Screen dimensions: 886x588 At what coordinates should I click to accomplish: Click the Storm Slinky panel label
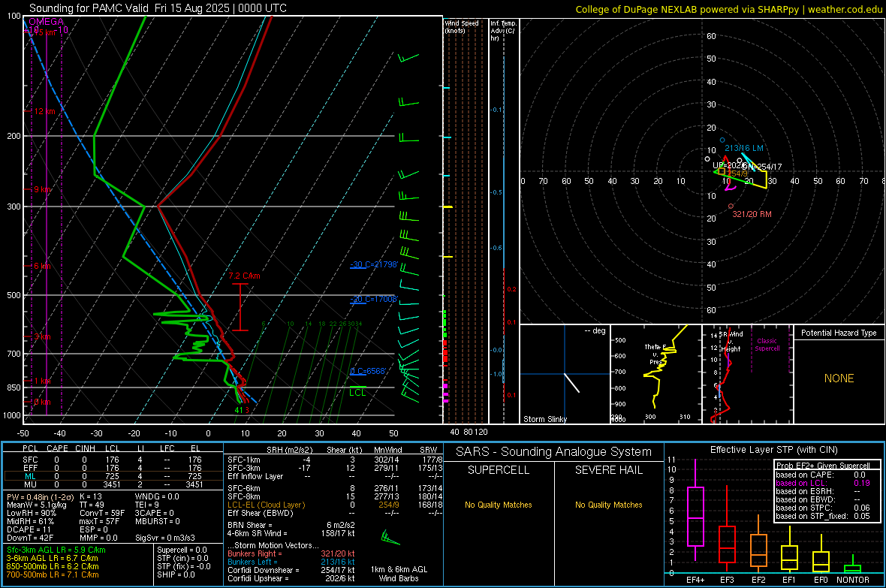point(544,419)
